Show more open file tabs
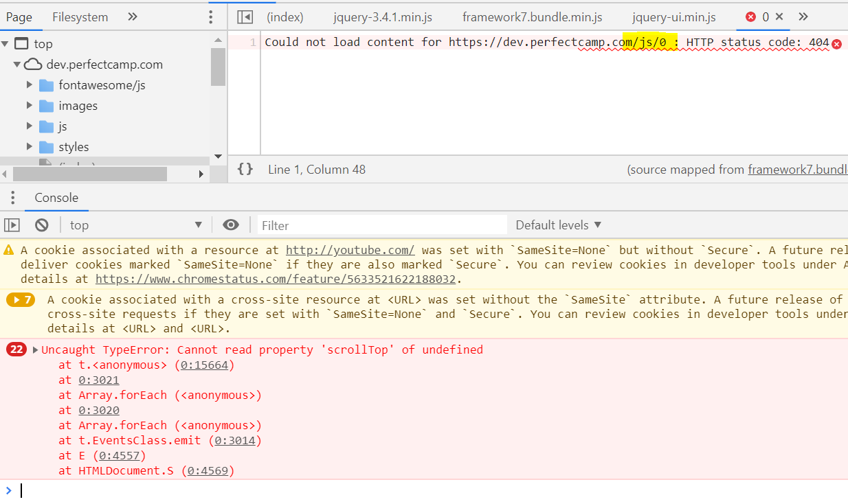This screenshot has width=848, height=504. [803, 16]
